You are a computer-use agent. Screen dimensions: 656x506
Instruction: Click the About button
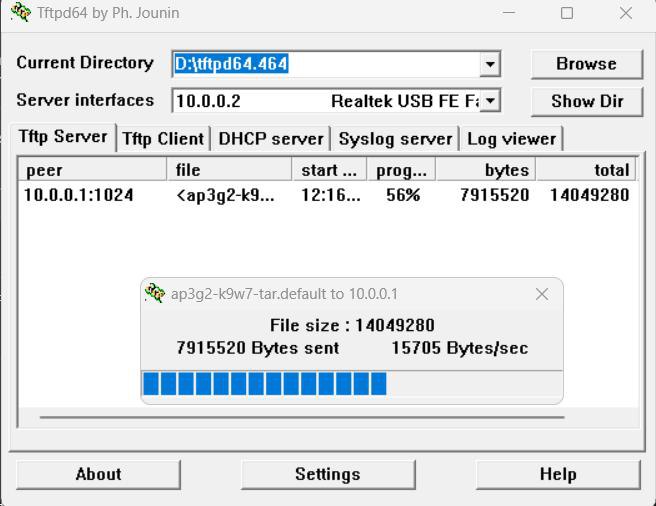click(98, 474)
